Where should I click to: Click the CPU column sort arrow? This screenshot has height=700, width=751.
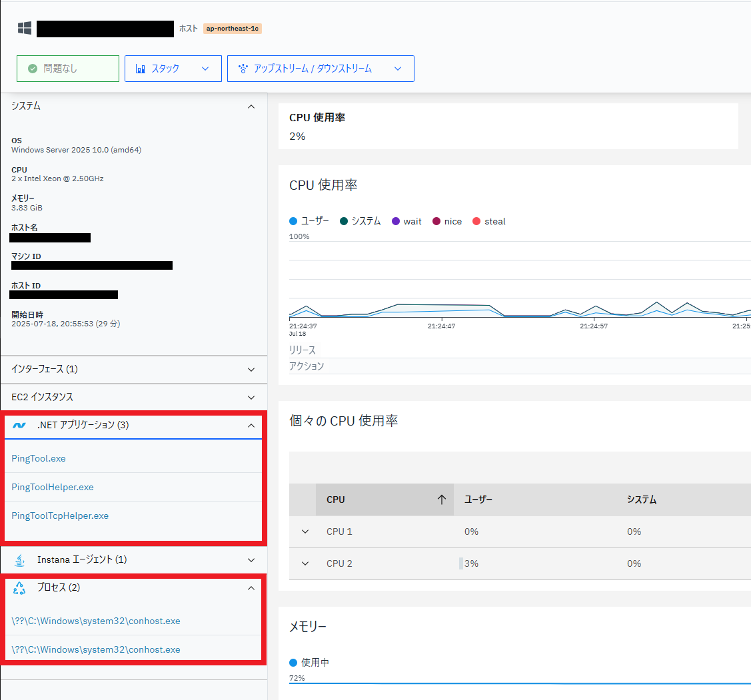[442, 500]
